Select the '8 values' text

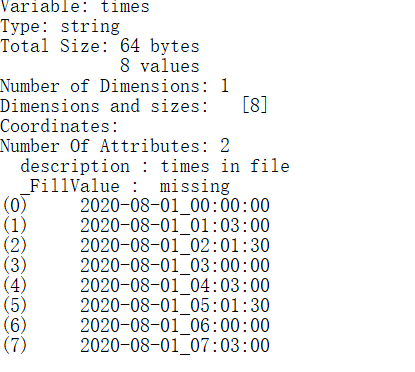tap(160, 66)
